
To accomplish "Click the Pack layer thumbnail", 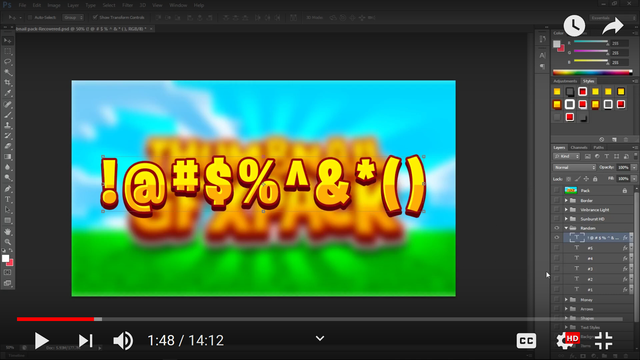I will (571, 190).
